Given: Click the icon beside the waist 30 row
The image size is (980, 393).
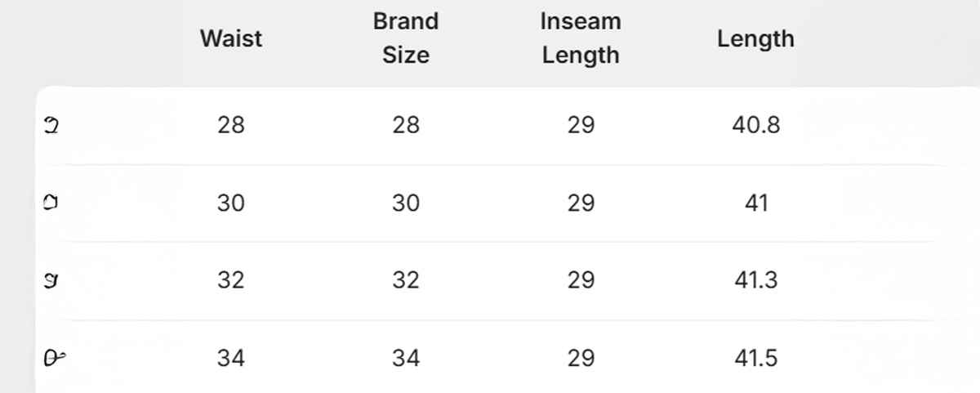Looking at the screenshot, I should click(x=51, y=203).
